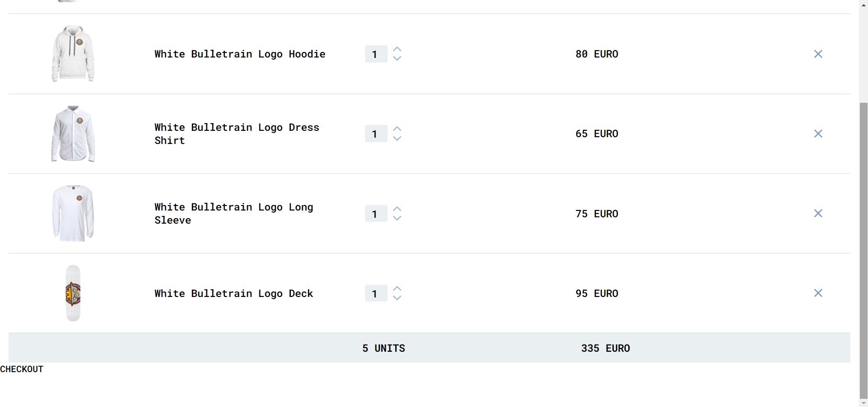Increase Dress Shirt quantity by one

[x=397, y=129]
